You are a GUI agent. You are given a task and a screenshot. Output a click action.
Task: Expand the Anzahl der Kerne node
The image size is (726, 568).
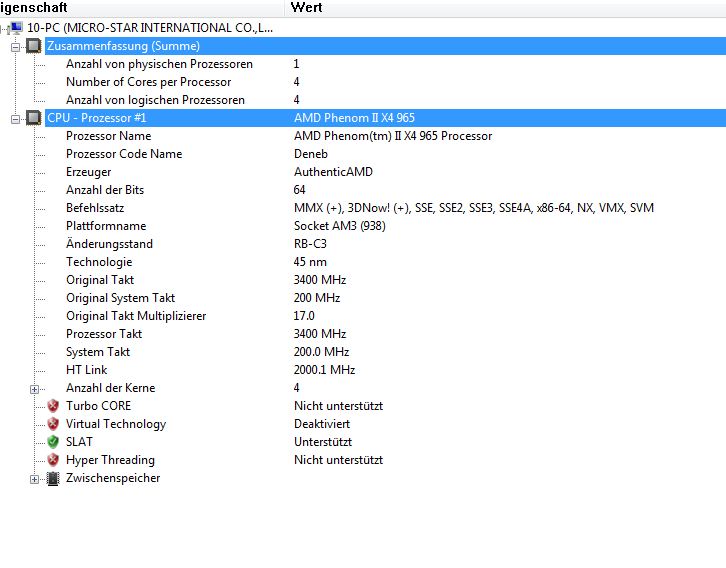pos(34,389)
